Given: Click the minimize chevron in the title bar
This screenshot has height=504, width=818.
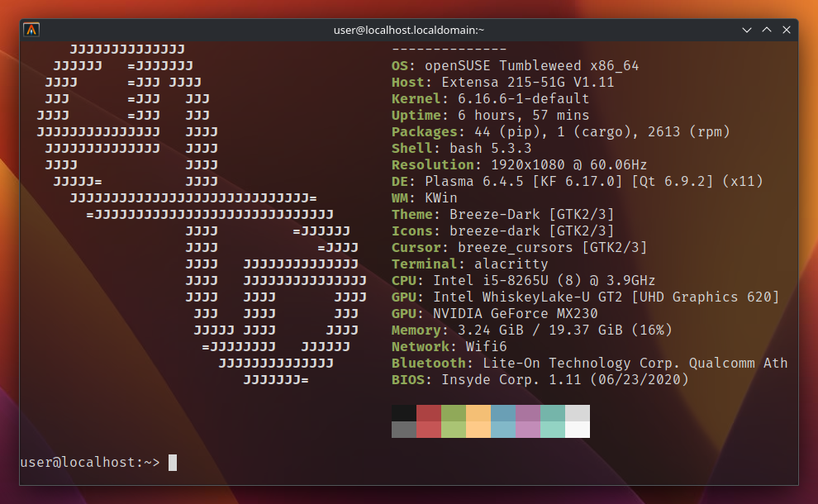Looking at the screenshot, I should coord(747,29).
